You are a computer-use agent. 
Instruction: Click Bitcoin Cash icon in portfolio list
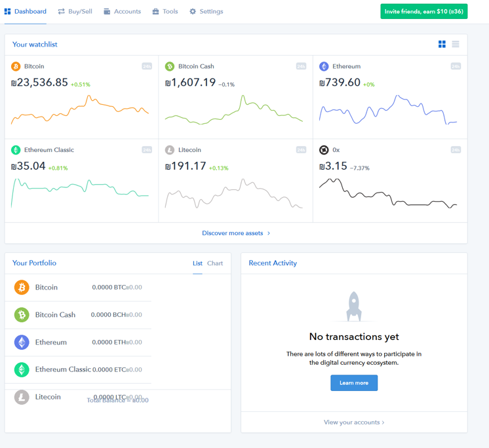(22, 314)
